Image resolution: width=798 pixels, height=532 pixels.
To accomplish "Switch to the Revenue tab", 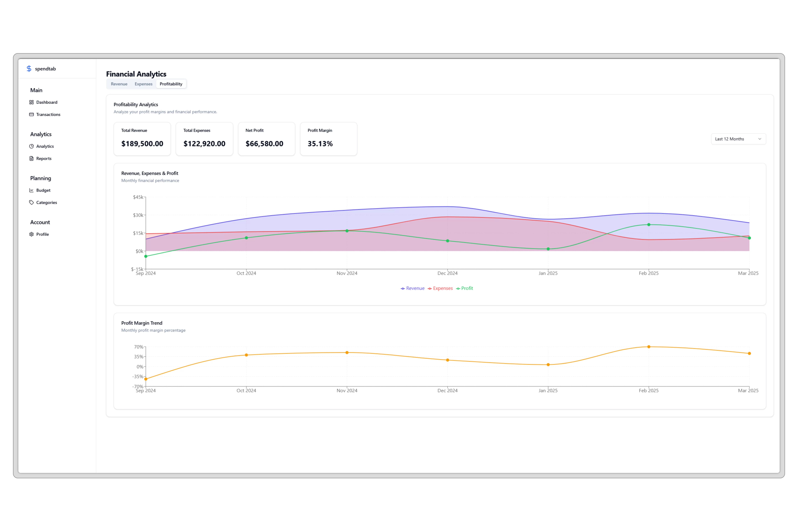I will click(119, 84).
